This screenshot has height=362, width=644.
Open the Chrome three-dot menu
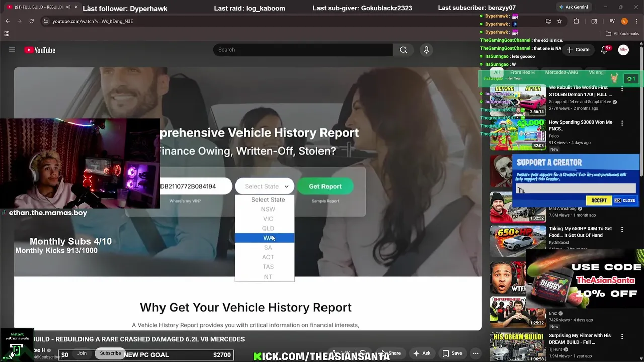pos(636,21)
